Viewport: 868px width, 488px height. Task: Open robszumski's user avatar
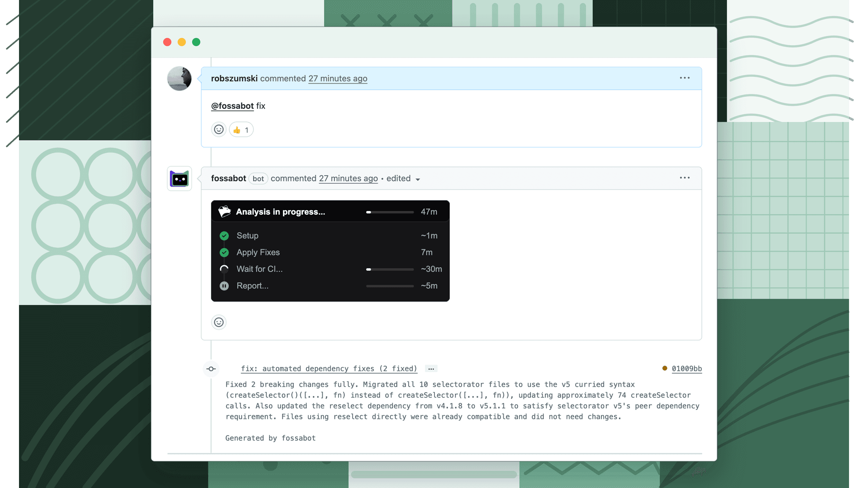(179, 79)
